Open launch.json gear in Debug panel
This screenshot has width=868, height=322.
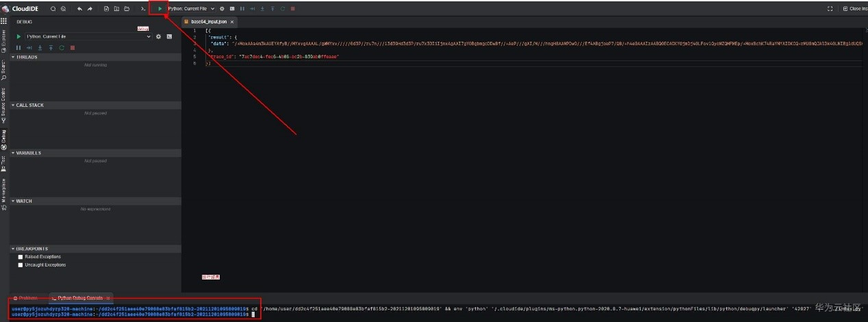click(159, 36)
